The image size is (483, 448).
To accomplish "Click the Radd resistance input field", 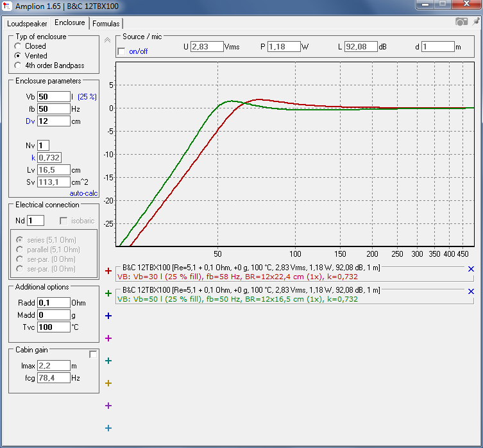I will point(54,303).
